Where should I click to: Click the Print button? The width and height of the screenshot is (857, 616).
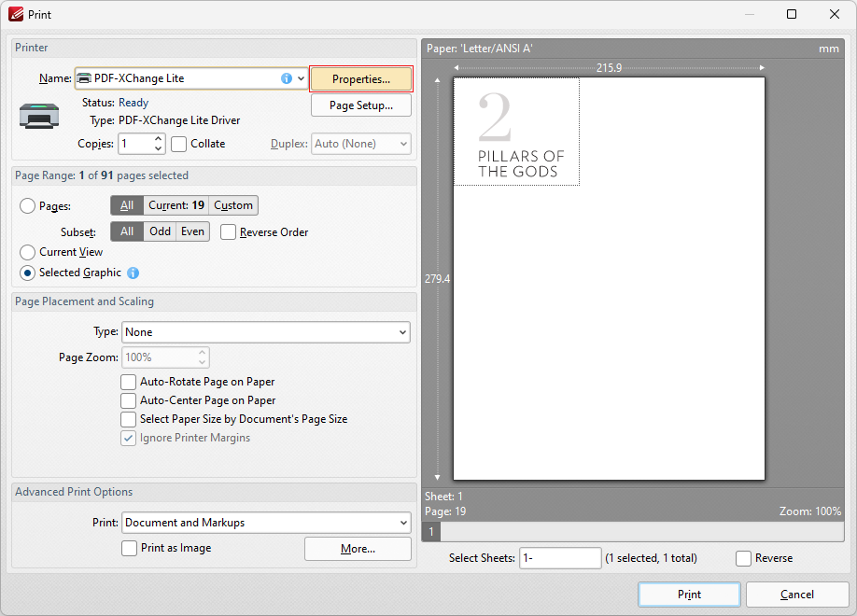click(689, 595)
